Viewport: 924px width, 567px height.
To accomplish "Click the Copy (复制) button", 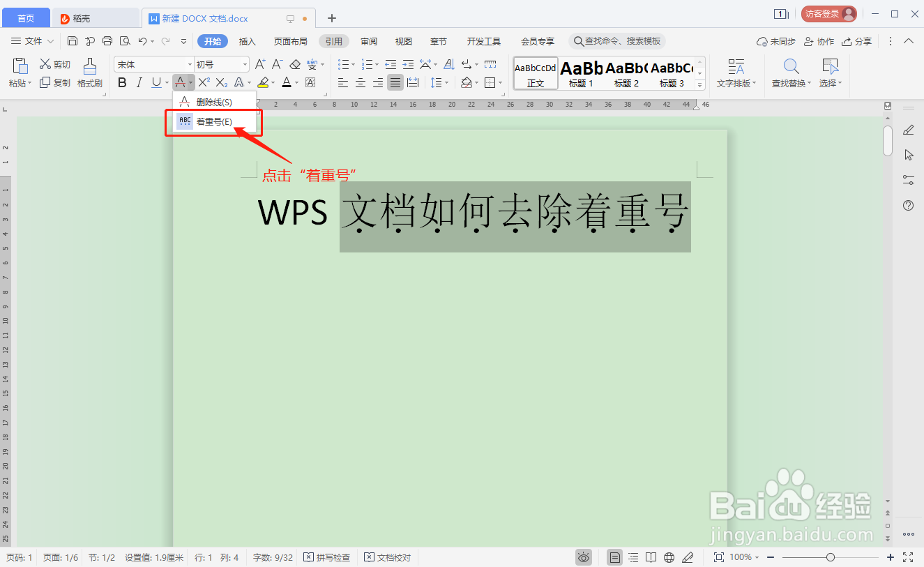I will coord(55,83).
